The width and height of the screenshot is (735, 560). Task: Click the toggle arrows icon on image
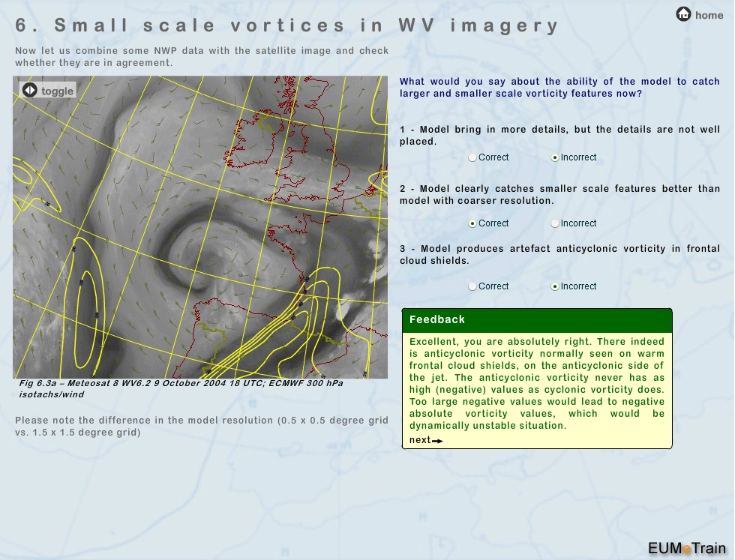[x=29, y=91]
